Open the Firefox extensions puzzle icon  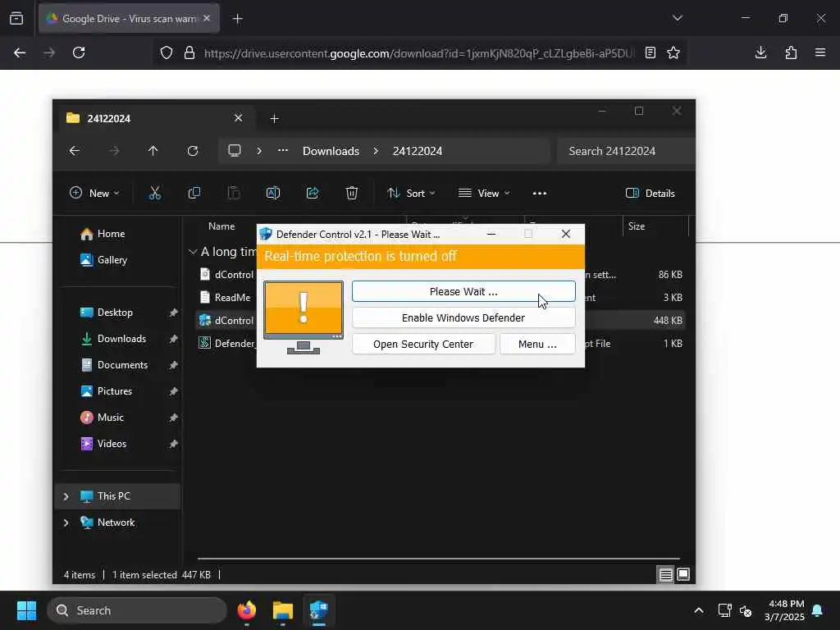[x=791, y=52]
